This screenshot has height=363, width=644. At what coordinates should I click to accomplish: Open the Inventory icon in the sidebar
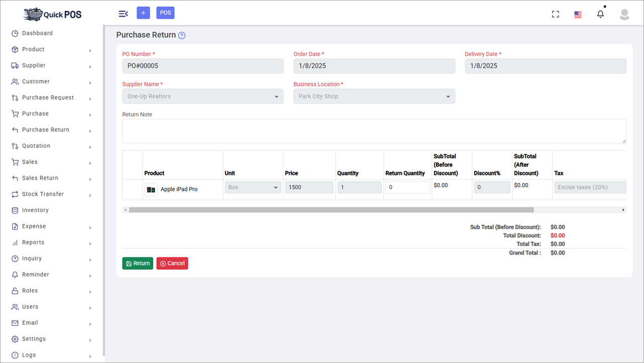tap(15, 210)
